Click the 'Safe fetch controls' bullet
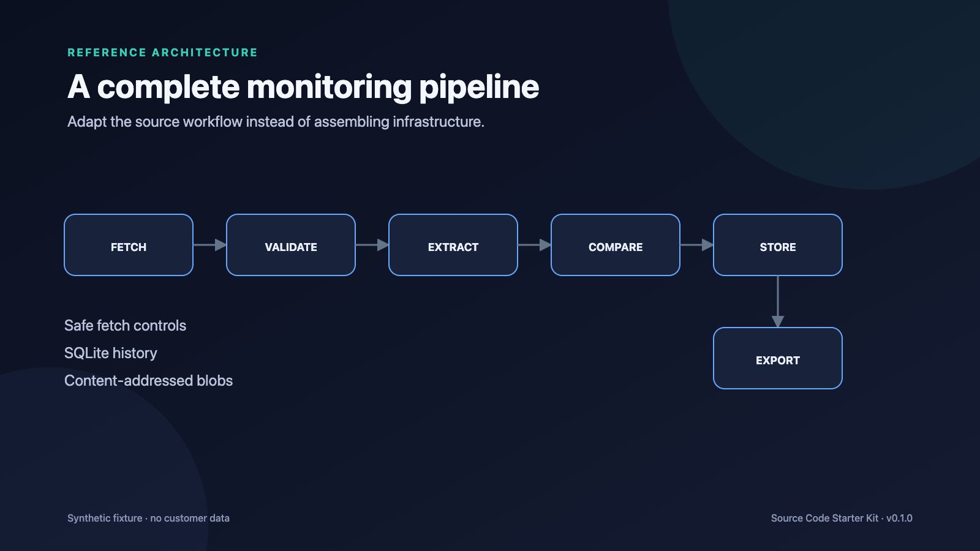Viewport: 980px width, 551px height. (125, 326)
